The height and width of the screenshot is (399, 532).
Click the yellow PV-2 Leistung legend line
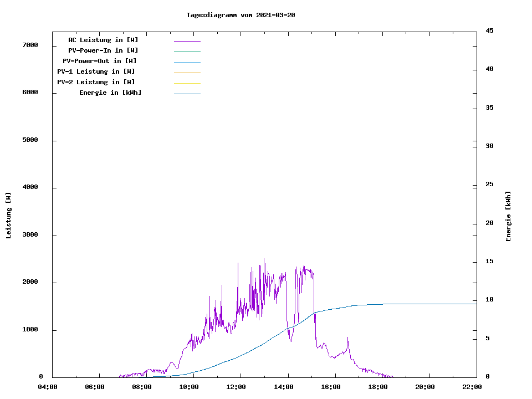[187, 83]
